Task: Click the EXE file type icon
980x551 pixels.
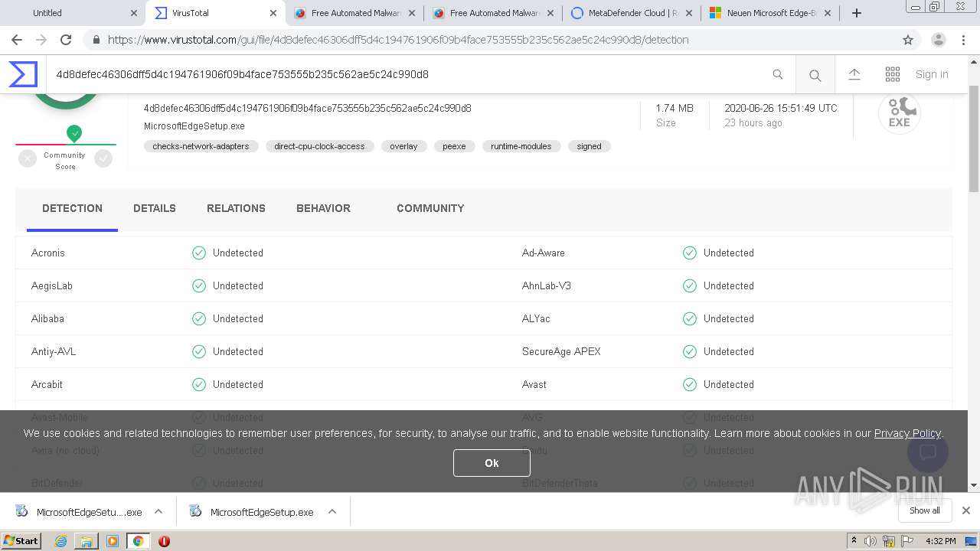Action: [899, 113]
